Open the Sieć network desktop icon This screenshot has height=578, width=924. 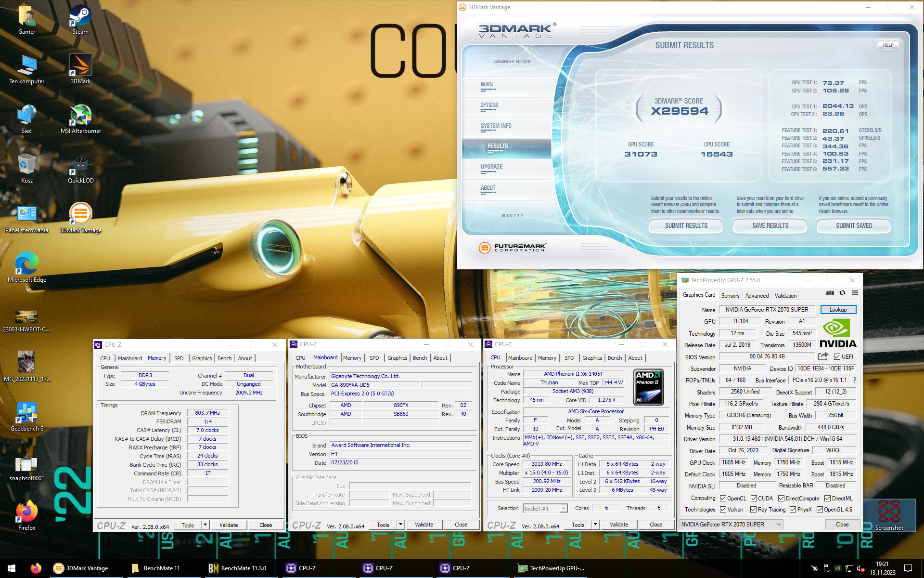[x=27, y=118]
